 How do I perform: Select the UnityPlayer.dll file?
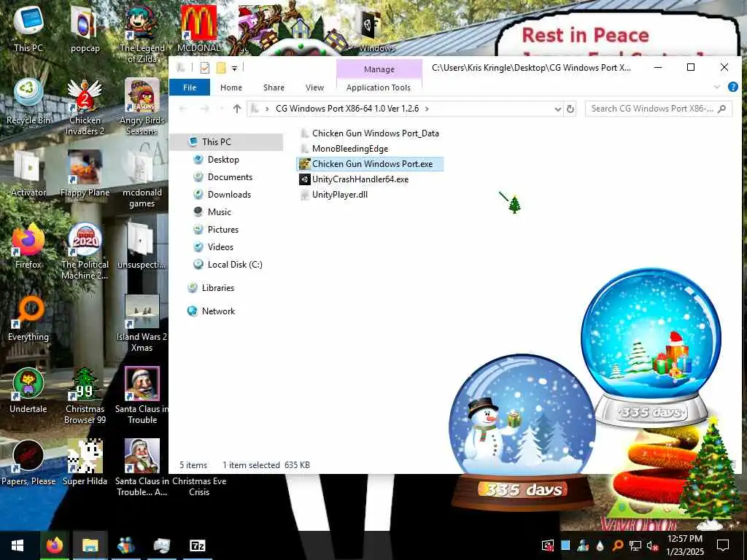pos(334,194)
